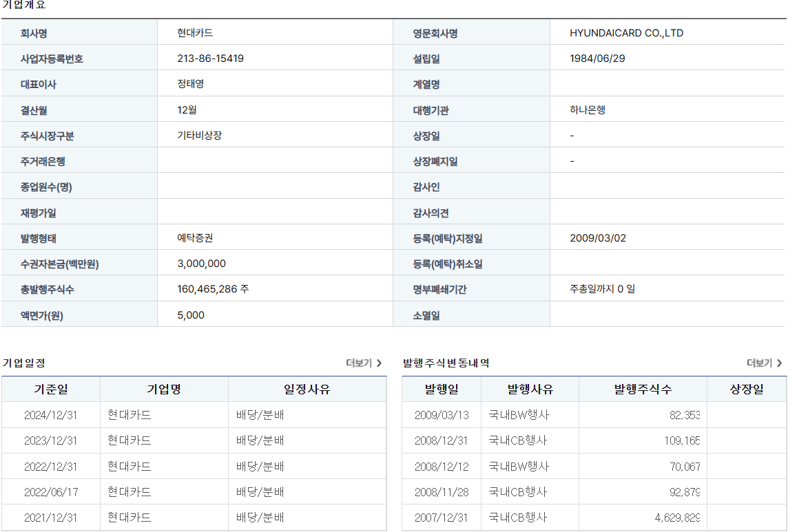Click issuance date 2008/12/31
Screen dimensions: 788x532
pos(442,440)
